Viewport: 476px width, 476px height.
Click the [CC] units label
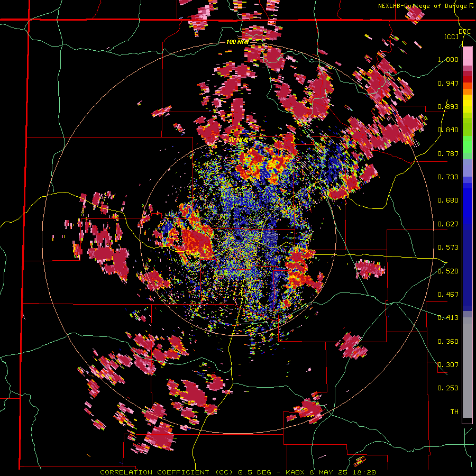click(x=452, y=36)
